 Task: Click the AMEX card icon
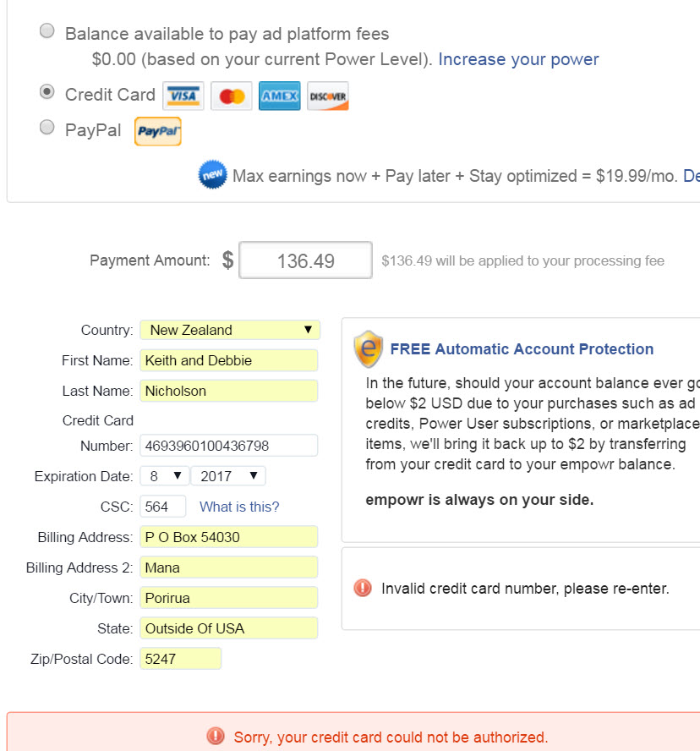279,96
